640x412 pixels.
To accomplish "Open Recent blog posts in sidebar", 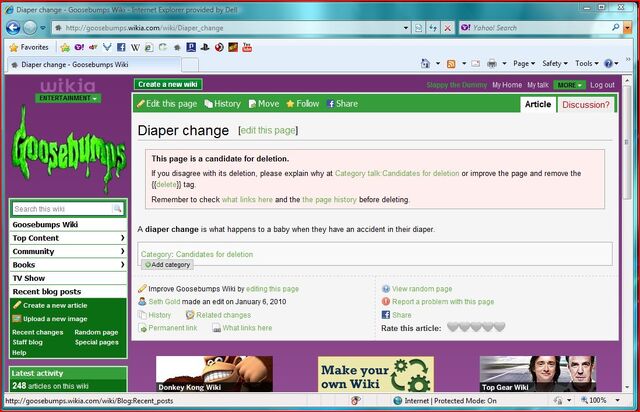I will (x=68, y=292).
